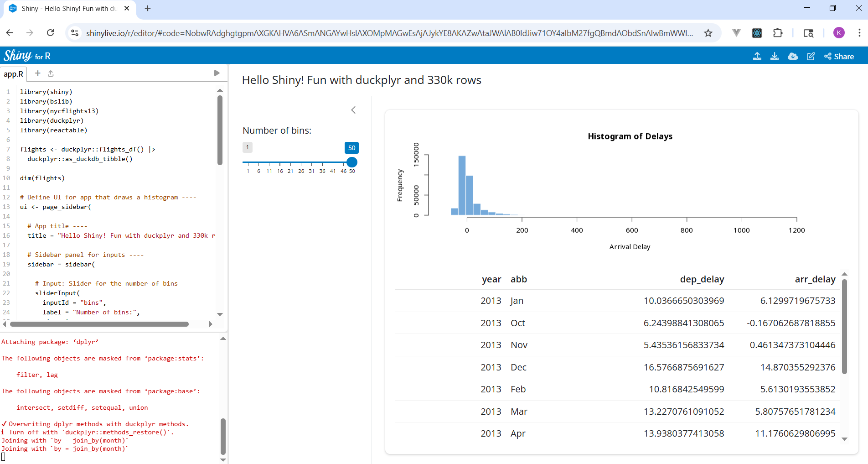The image size is (868, 464).
Task: Click the bins slider handle at 50
Action: (x=351, y=162)
